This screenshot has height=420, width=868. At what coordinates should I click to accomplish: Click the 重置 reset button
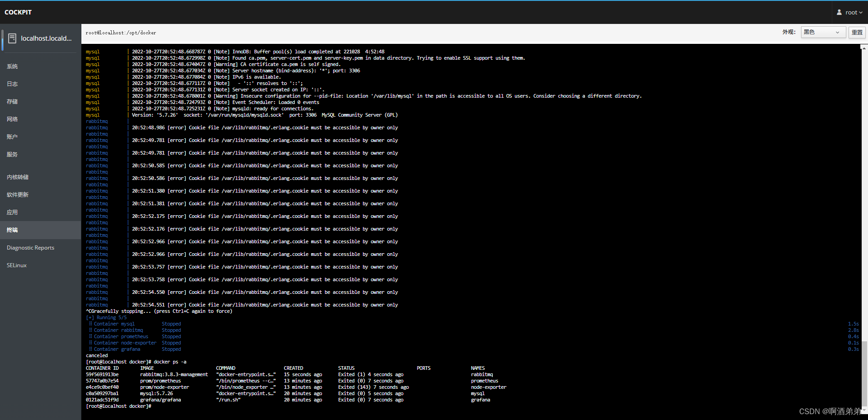click(x=857, y=32)
